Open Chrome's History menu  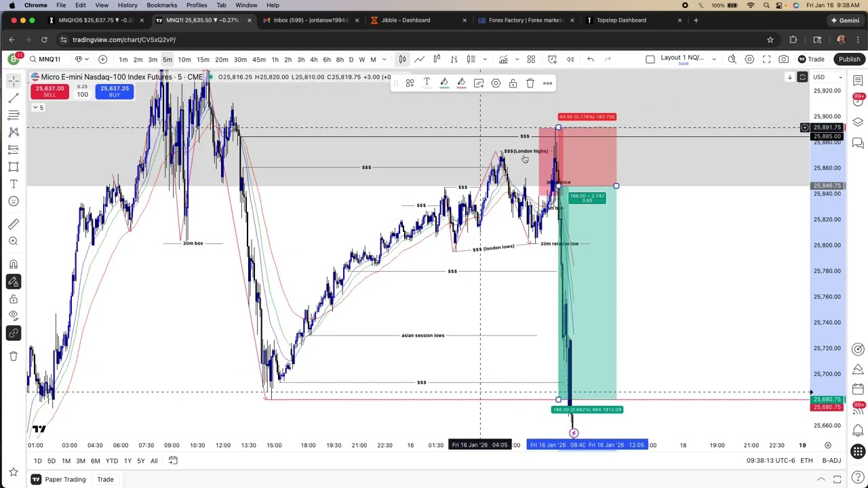point(127,5)
